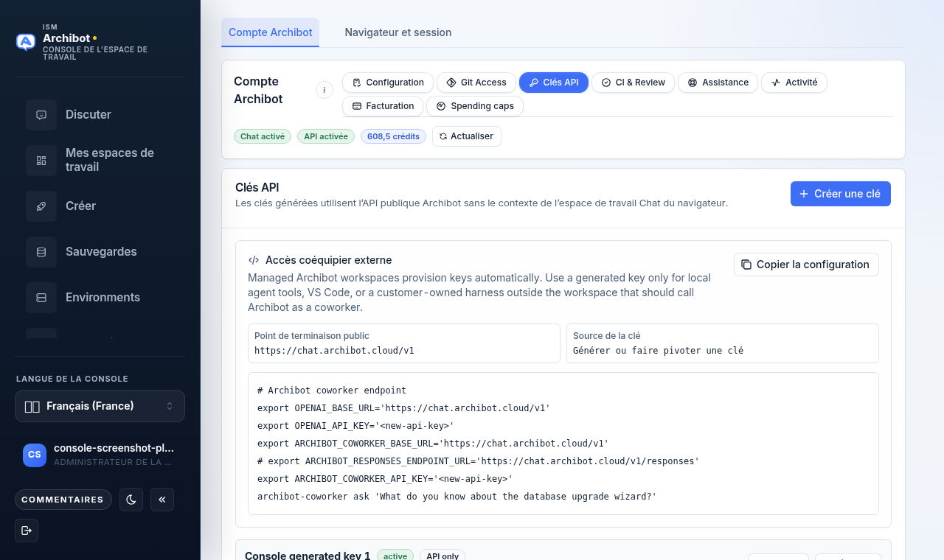Click code icon next to Accès coéquipier externe
This screenshot has height=560, width=944.
pyautogui.click(x=254, y=260)
